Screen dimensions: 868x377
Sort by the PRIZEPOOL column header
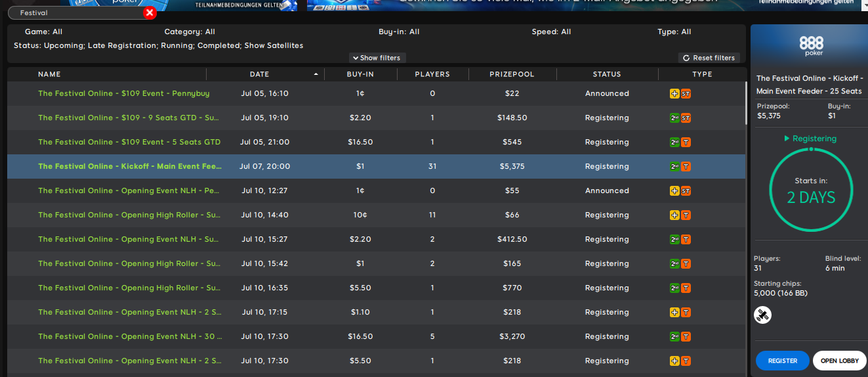512,74
